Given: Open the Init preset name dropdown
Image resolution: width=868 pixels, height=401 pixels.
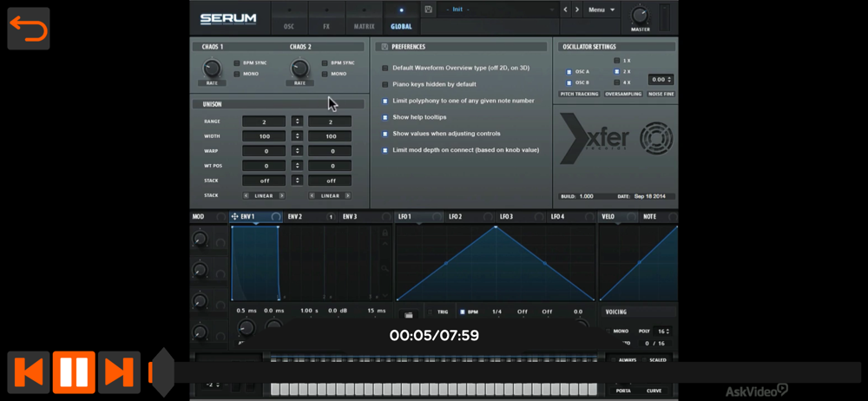Looking at the screenshot, I should pyautogui.click(x=497, y=10).
